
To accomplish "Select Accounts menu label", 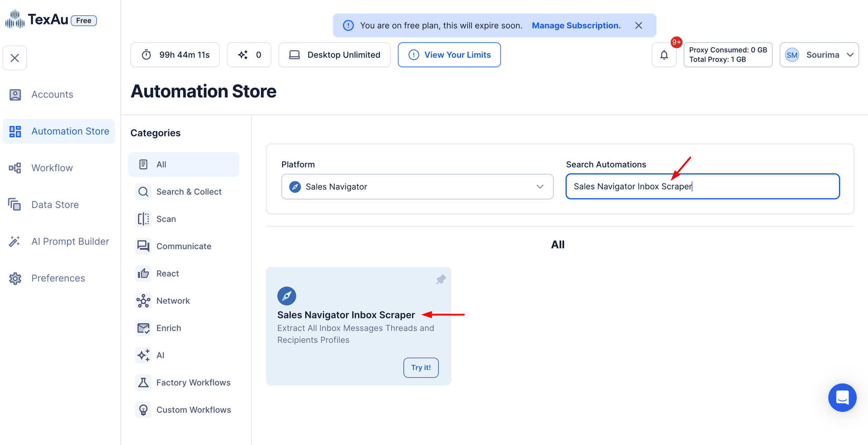I will pos(52,95).
